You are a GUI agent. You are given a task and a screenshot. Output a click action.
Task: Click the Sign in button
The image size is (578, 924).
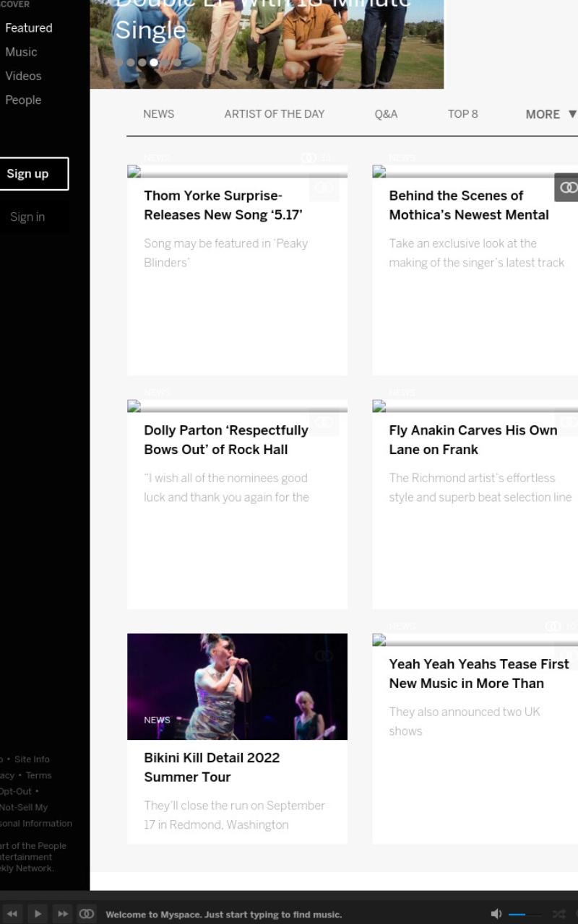tap(33, 217)
